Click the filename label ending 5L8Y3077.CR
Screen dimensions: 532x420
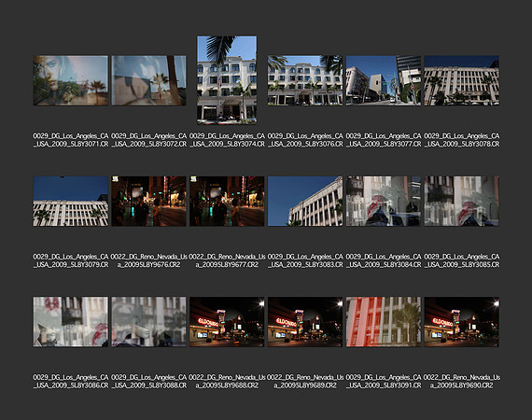[x=384, y=140]
